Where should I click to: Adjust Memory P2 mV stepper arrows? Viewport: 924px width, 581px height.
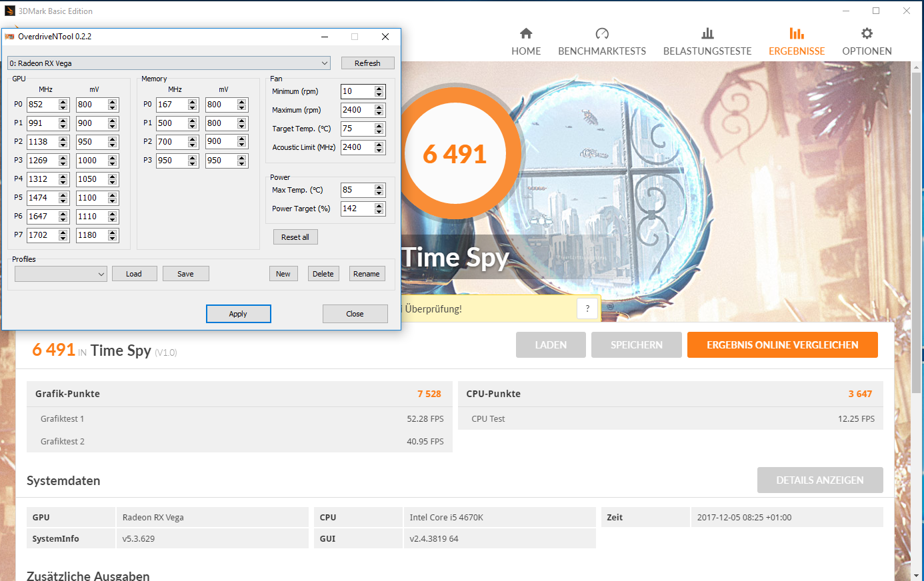click(x=242, y=142)
